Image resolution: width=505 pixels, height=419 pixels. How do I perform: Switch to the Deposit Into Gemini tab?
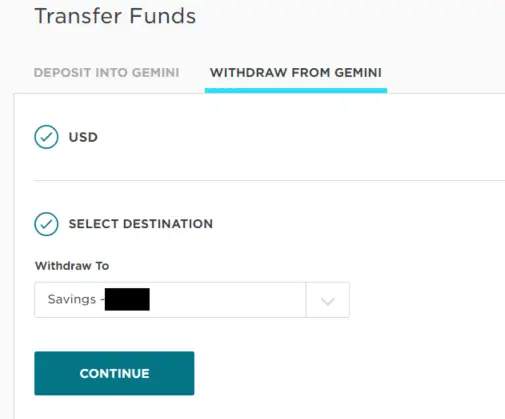click(x=107, y=73)
